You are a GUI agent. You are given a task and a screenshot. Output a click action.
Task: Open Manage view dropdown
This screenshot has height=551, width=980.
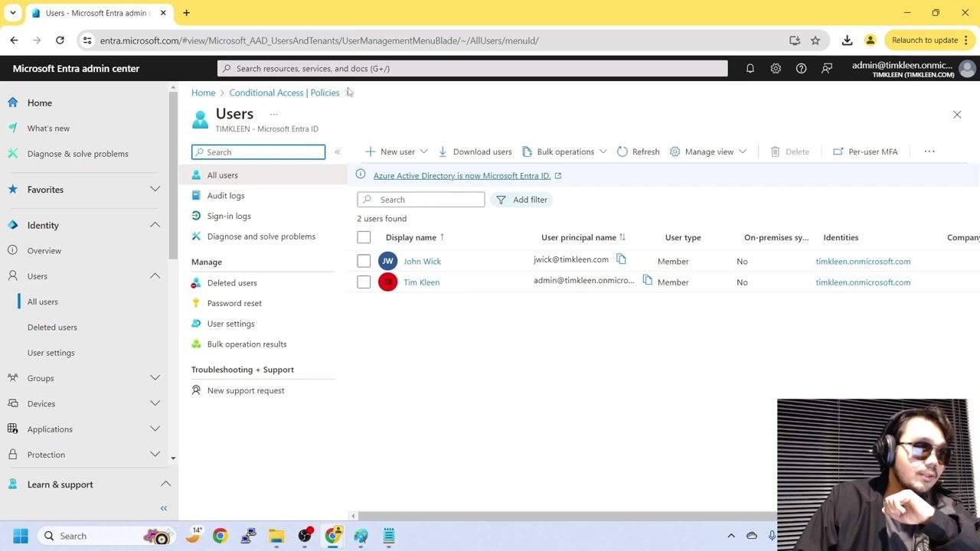pos(708,152)
